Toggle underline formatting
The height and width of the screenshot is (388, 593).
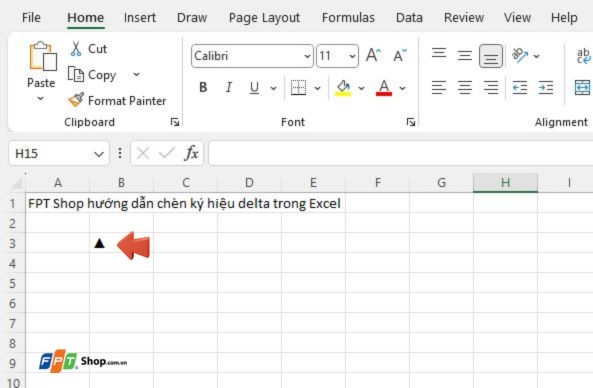[254, 88]
